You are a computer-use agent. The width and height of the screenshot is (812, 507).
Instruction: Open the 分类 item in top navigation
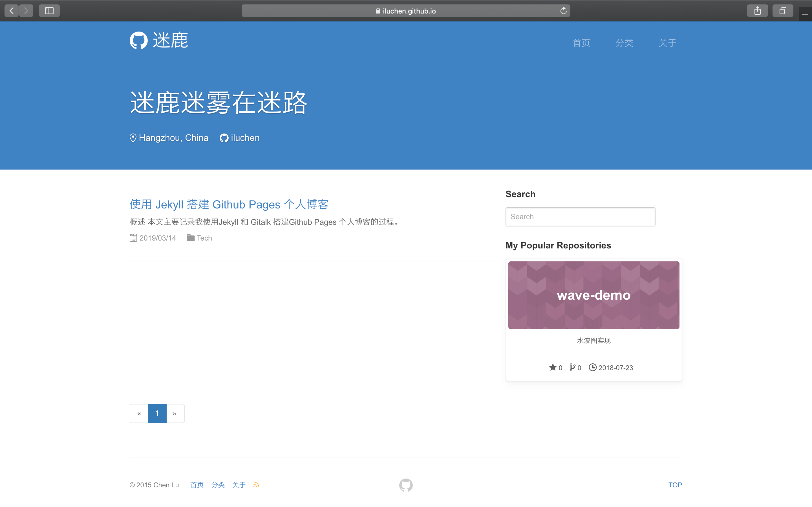(x=624, y=43)
